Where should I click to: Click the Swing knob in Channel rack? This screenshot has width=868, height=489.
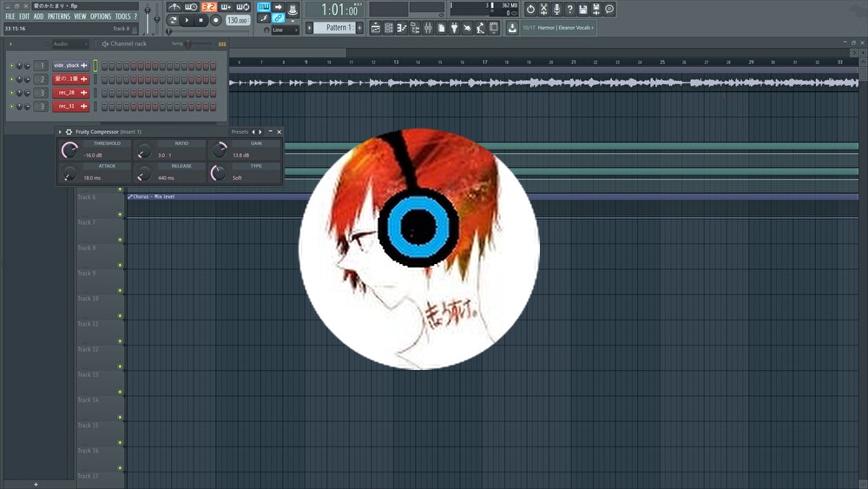188,43
